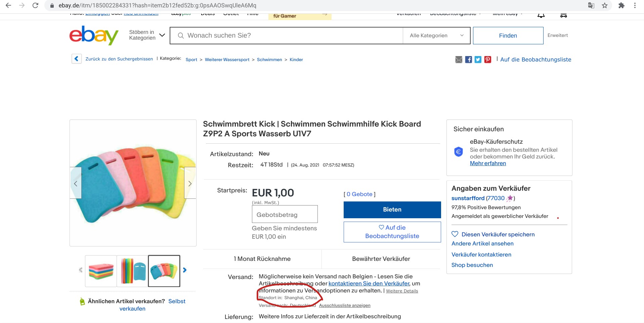Open Alle Kategorien dropdown
The height and width of the screenshot is (323, 644).
click(436, 36)
